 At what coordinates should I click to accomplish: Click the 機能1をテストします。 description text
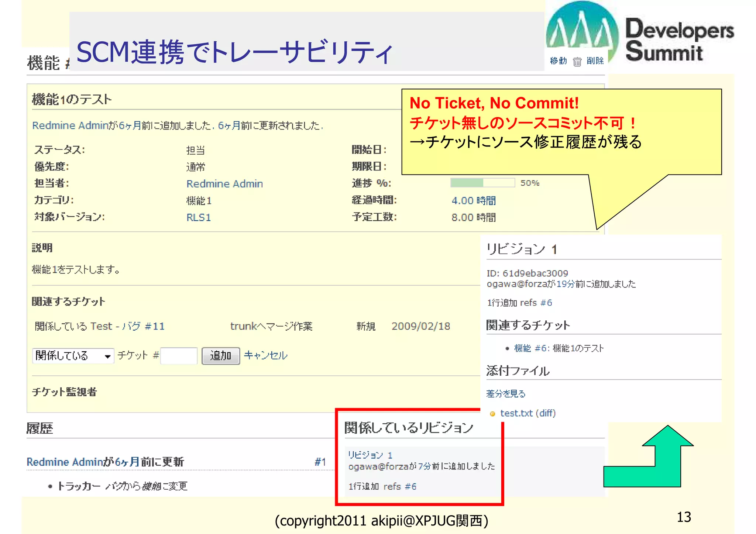[x=76, y=270]
